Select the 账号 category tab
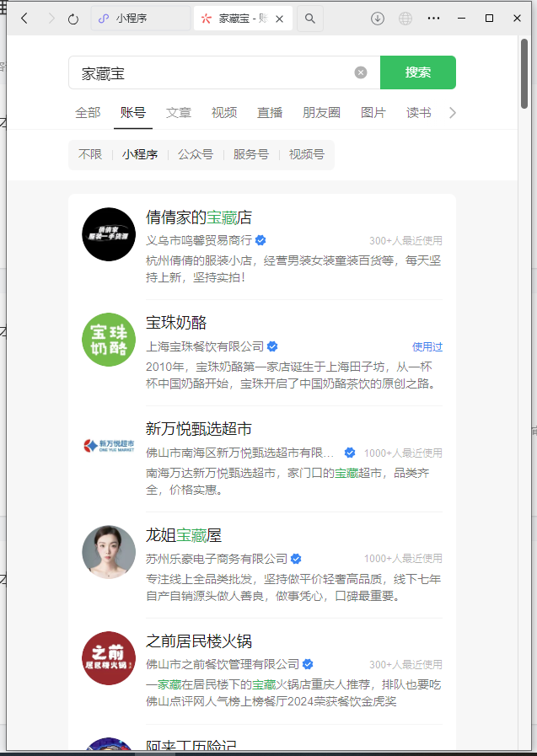This screenshot has height=756, width=537. click(133, 113)
